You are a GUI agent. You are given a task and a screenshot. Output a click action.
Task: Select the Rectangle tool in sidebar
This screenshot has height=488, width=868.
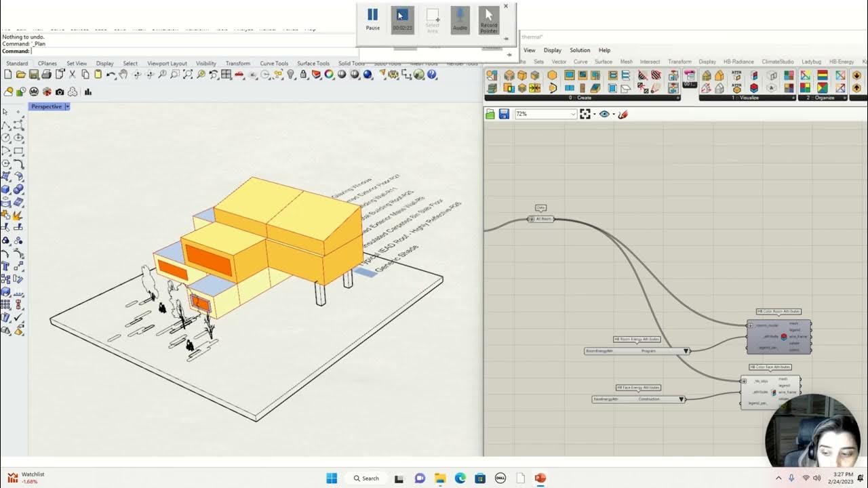point(18,150)
